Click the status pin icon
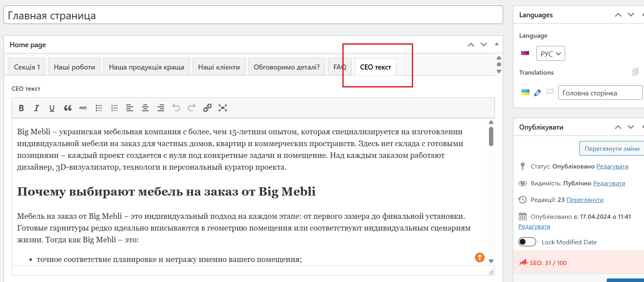This screenshot has height=282, width=644. 522,166
